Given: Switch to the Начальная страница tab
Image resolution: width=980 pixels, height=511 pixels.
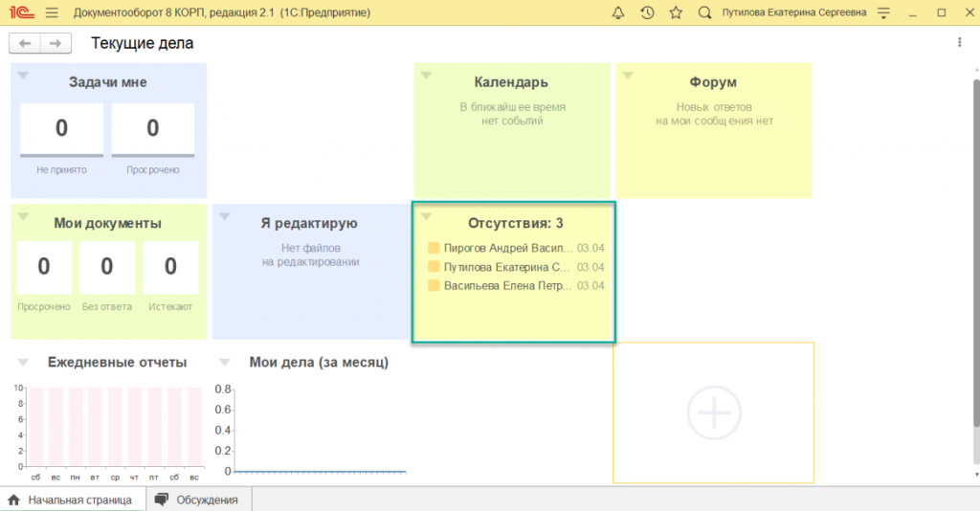Looking at the screenshot, I should 71,500.
